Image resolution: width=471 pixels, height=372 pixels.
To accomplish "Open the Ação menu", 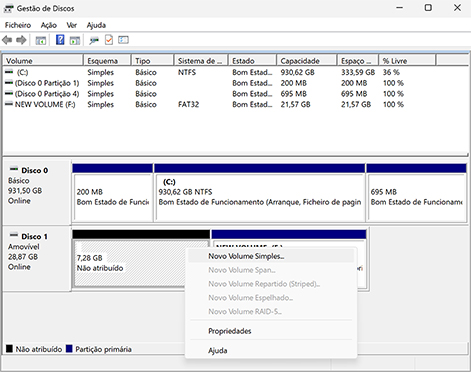I will coord(49,25).
